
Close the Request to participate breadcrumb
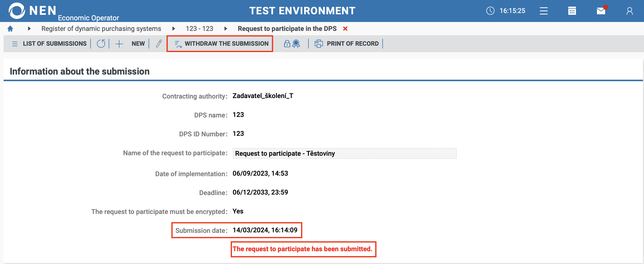345,29
